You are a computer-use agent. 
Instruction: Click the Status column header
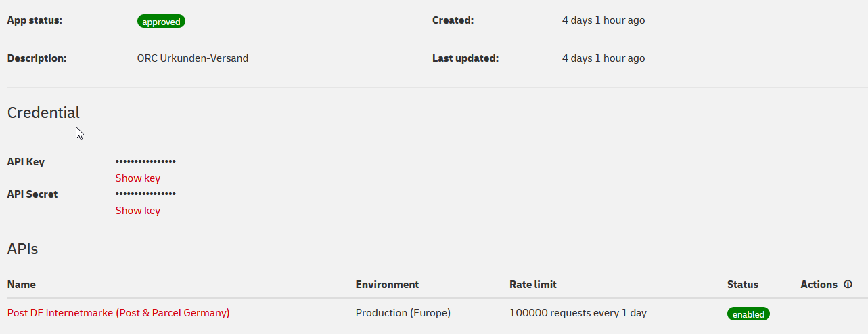coord(743,285)
